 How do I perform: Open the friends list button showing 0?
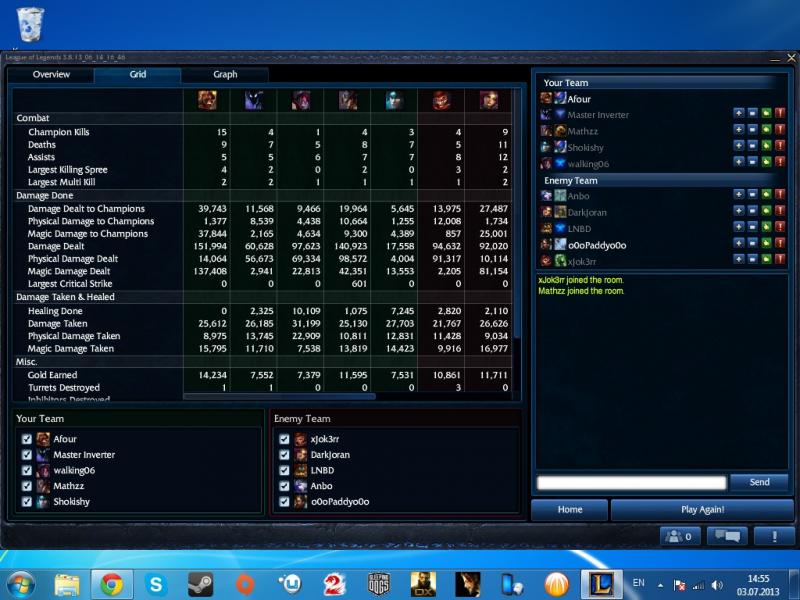(x=680, y=536)
